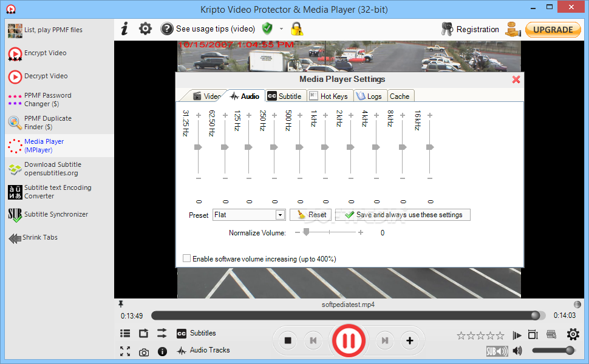Toggle the shuffle arrows icon
This screenshot has width=589, height=364.
tap(162, 333)
